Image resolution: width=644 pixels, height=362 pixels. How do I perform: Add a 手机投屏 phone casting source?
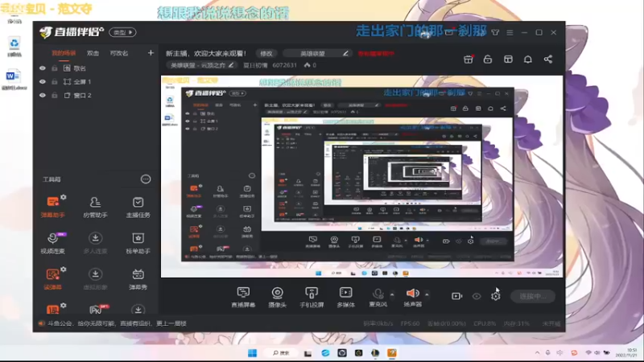[x=312, y=297]
